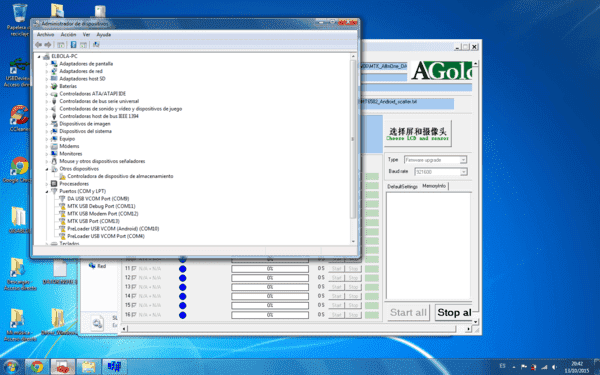The height and width of the screenshot is (375, 600).
Task: Click scan for hardware changes toolbar icon
Action: coord(96,45)
